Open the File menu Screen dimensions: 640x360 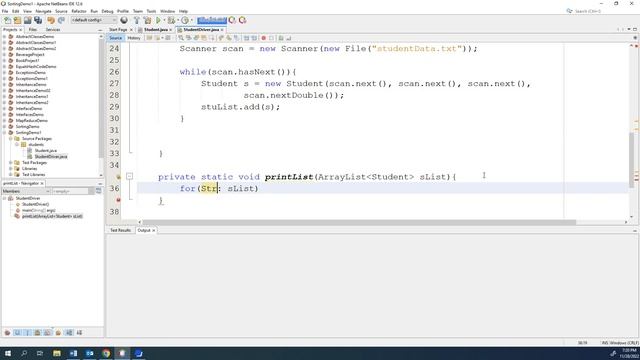(5, 11)
